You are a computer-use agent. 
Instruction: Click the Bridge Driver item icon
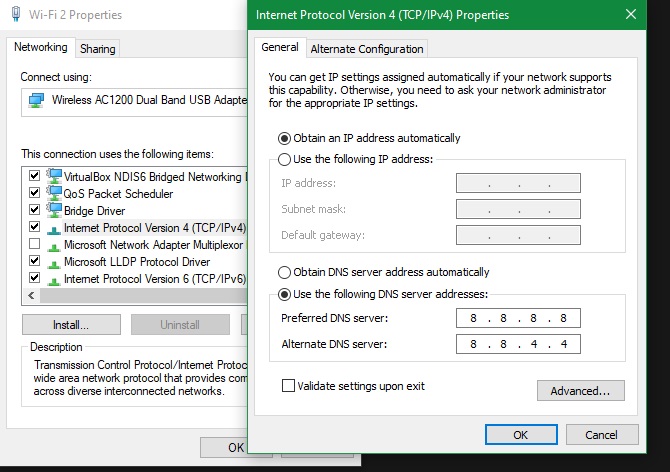pos(54,210)
